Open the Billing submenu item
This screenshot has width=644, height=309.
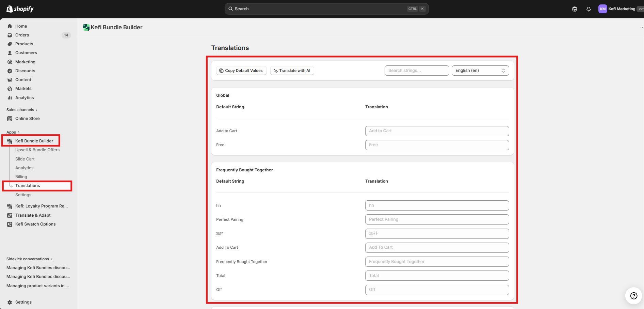pyautogui.click(x=21, y=177)
